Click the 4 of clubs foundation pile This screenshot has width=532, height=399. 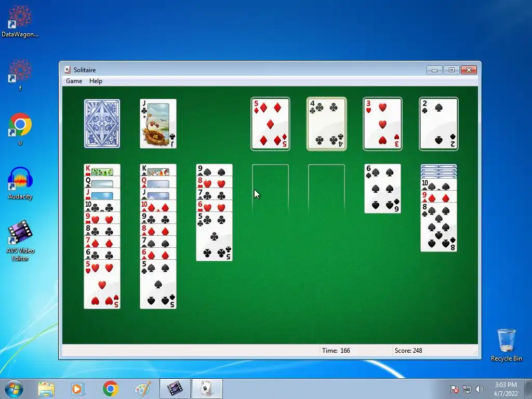tap(326, 124)
